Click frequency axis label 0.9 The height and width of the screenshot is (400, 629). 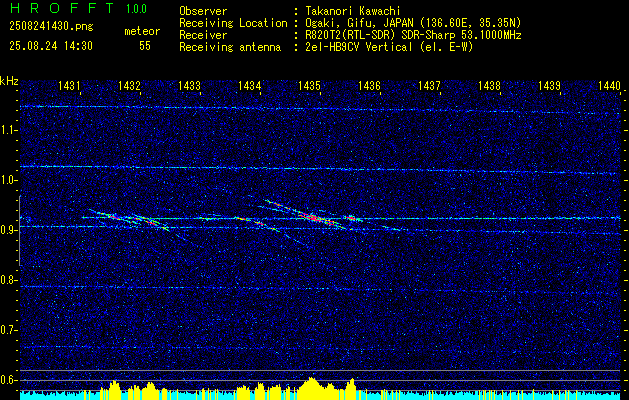point(8,230)
